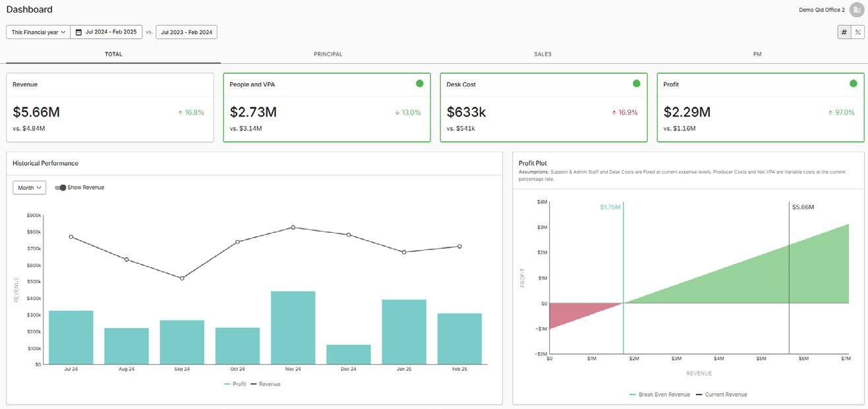Click green status dot on Desk Cost card
This screenshot has width=868, height=409.
tap(637, 84)
